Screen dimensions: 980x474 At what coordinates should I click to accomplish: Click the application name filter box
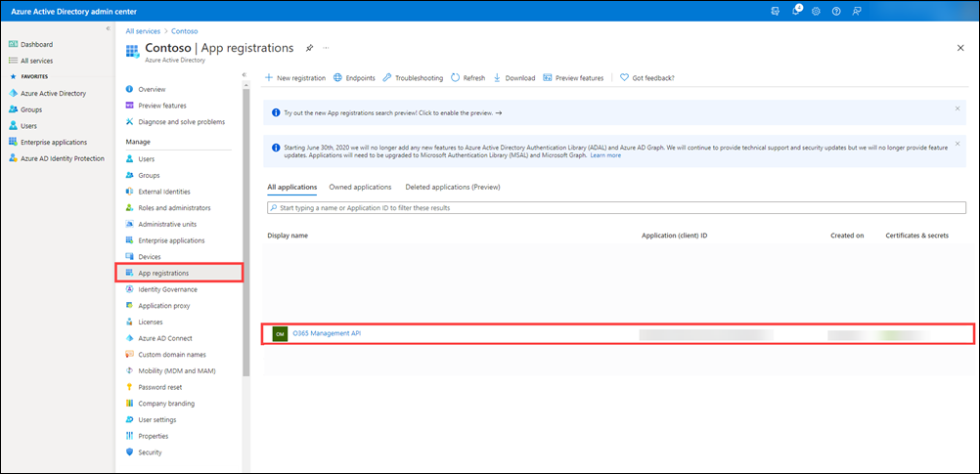616,208
